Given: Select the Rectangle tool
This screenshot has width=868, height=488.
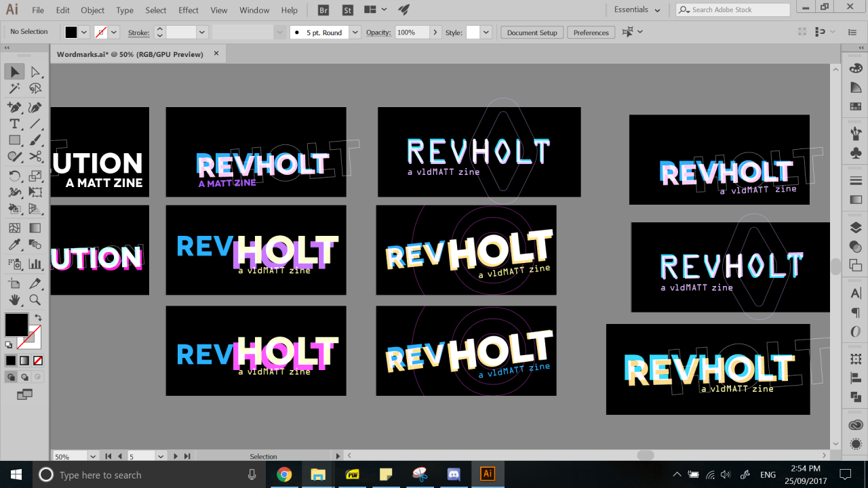Looking at the screenshot, I should pyautogui.click(x=15, y=140).
